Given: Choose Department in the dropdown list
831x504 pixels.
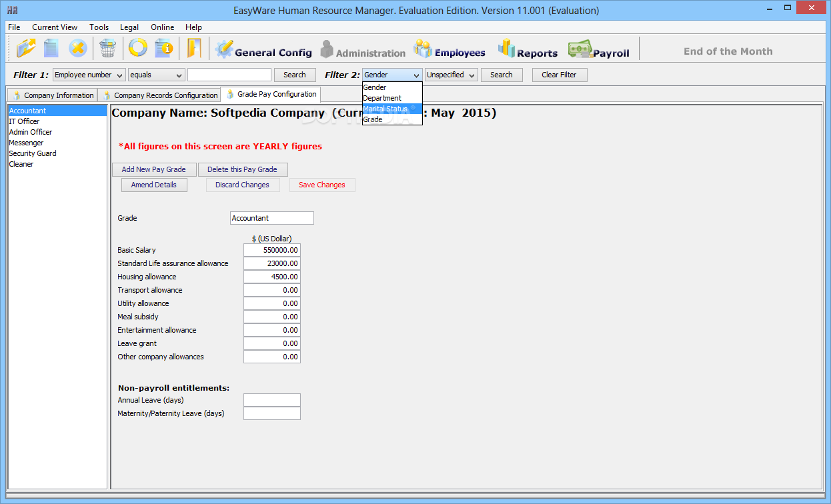Looking at the screenshot, I should click(392, 98).
